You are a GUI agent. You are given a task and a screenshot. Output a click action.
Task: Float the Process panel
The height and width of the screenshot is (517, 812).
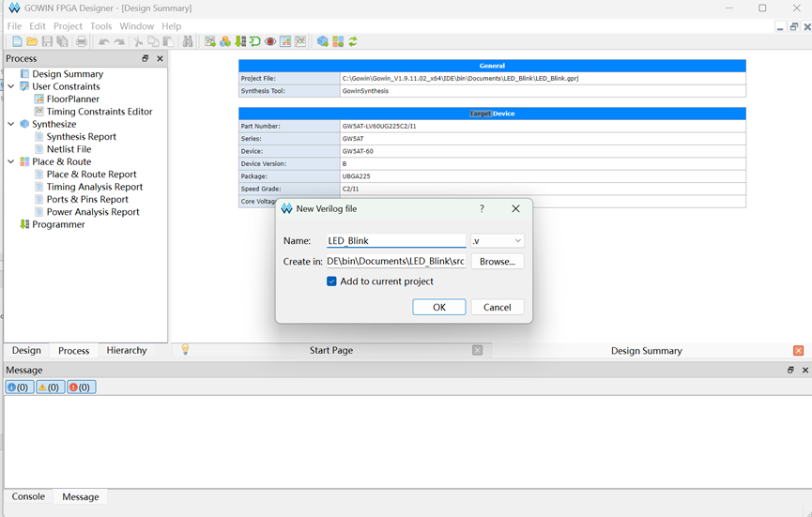pyautogui.click(x=146, y=58)
